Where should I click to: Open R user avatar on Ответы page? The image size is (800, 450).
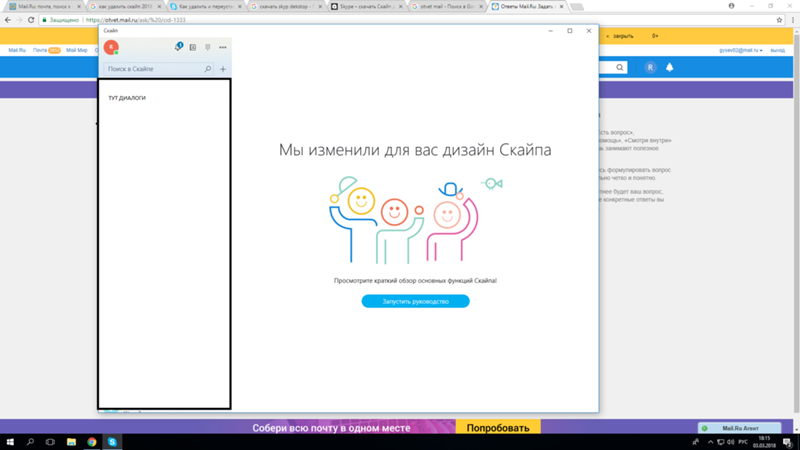tap(650, 67)
